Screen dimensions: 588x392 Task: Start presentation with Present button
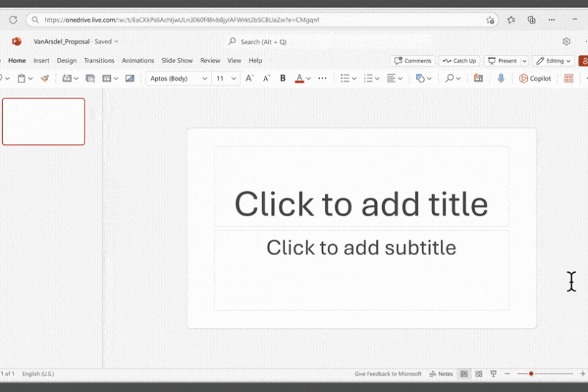(503, 61)
